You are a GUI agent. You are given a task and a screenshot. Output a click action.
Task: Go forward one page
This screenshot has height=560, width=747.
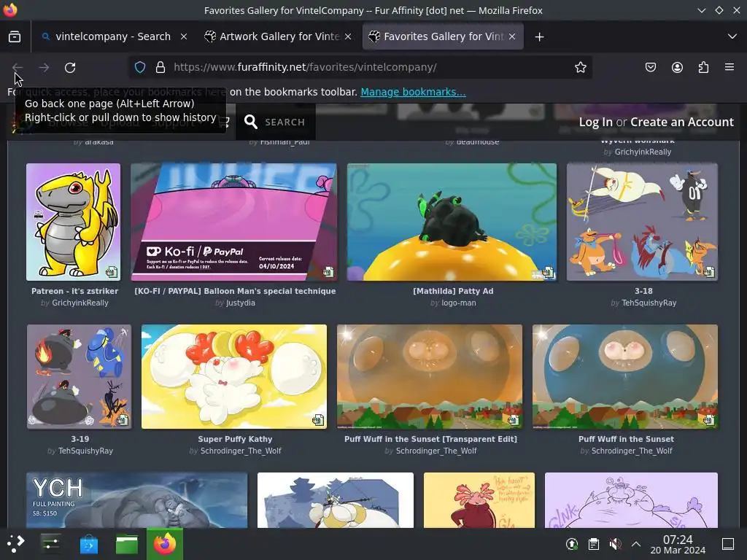(x=44, y=68)
